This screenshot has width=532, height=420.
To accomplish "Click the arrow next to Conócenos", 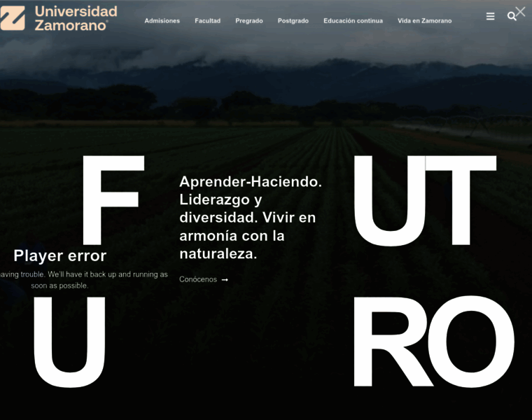I will pos(225,280).
